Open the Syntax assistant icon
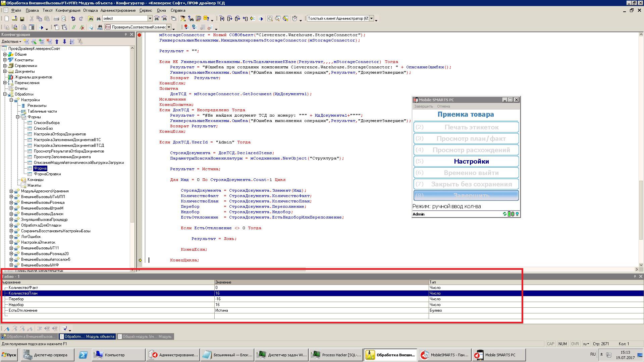This screenshot has width=644, height=362. pyautogui.click(x=183, y=18)
